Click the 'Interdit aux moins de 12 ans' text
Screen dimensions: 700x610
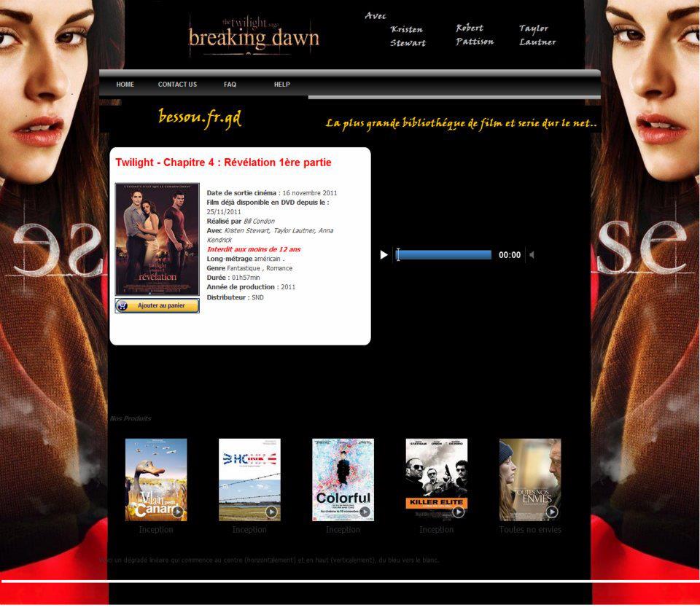pos(254,249)
